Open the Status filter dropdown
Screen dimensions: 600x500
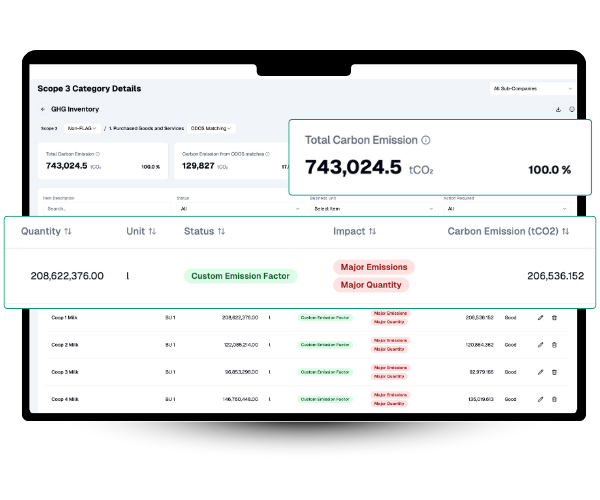[238, 209]
